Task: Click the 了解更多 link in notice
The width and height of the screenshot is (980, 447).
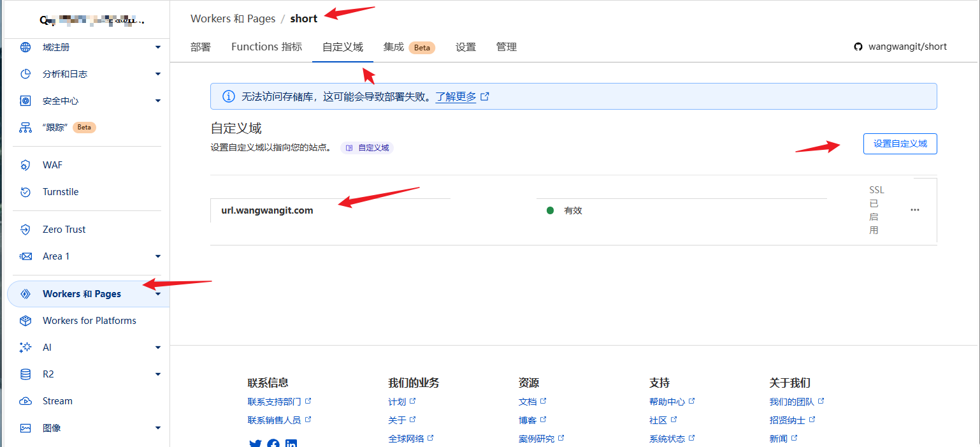Action: pos(456,97)
